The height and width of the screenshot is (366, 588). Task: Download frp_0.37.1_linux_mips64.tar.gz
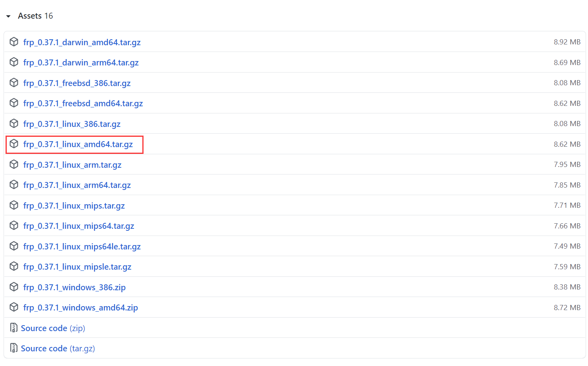pos(79,226)
